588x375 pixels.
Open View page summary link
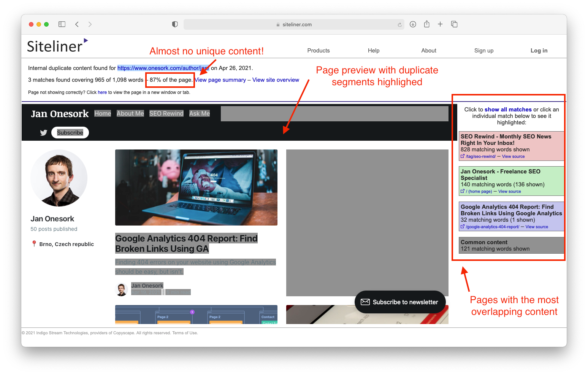point(220,80)
